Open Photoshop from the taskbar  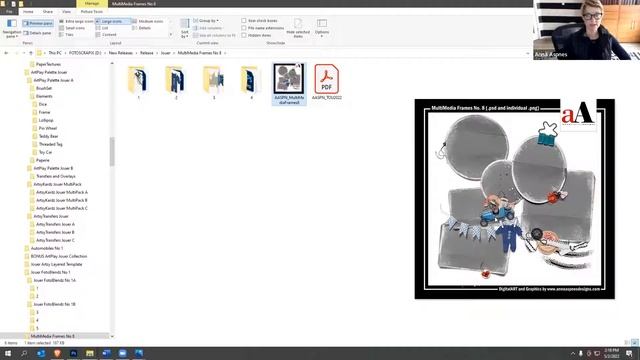pyautogui.click(x=73, y=353)
